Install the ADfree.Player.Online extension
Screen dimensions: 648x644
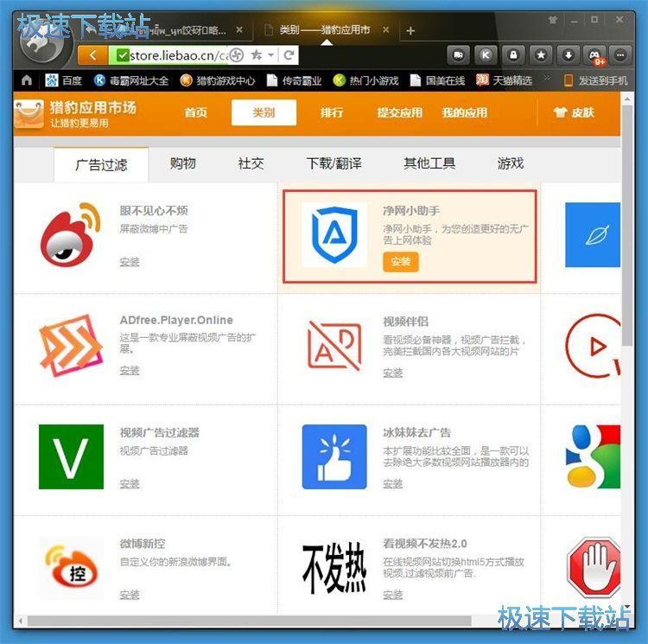point(130,370)
